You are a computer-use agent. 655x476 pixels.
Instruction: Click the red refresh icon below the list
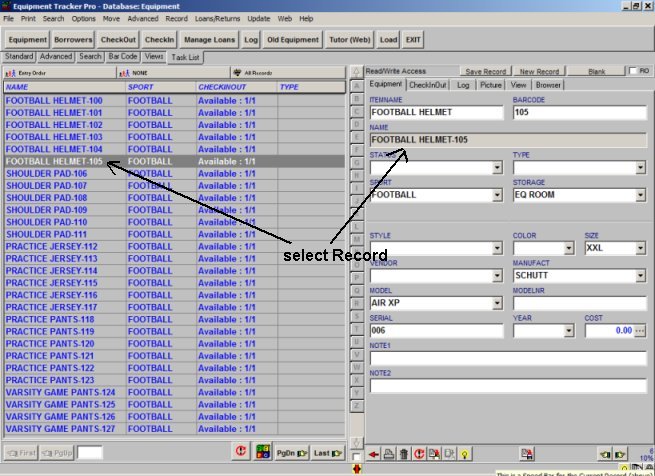[x=240, y=452]
